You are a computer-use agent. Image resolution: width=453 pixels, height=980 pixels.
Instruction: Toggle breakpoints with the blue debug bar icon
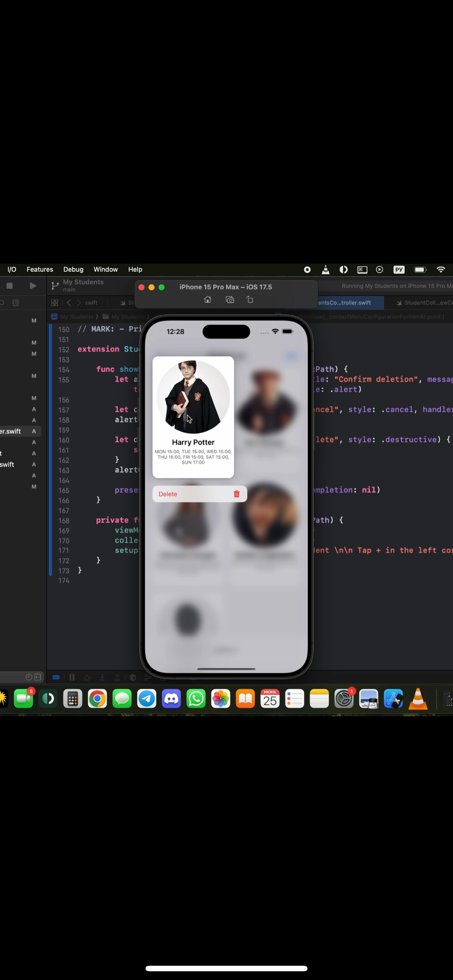[x=56, y=678]
